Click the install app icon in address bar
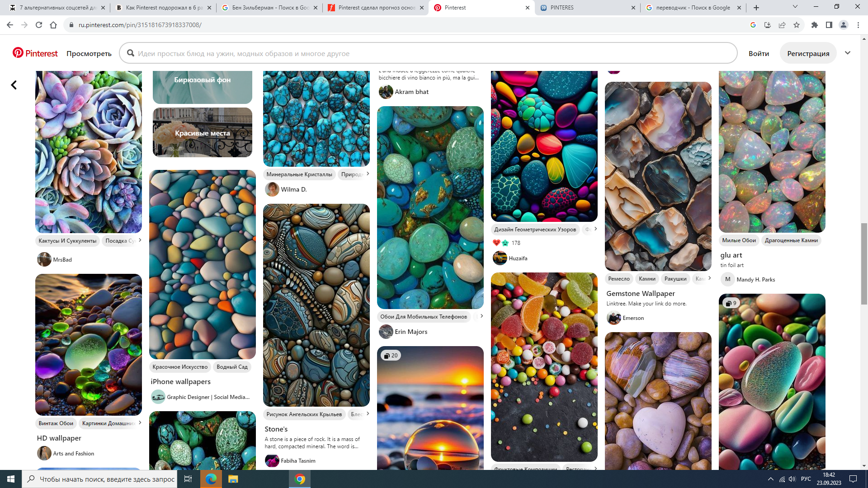The height and width of the screenshot is (488, 868). (x=768, y=25)
